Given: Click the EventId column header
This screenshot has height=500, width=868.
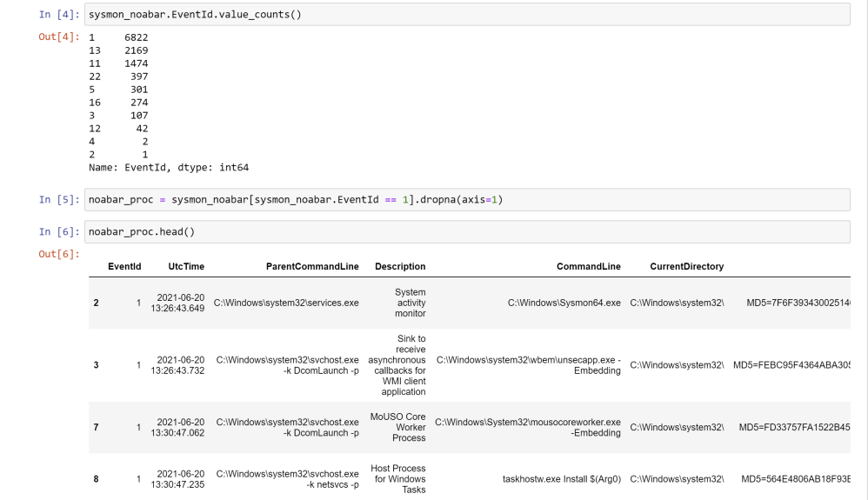Looking at the screenshot, I should pos(124,266).
